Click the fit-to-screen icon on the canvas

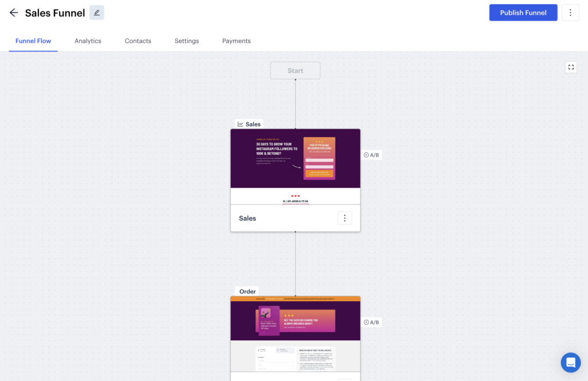571,67
